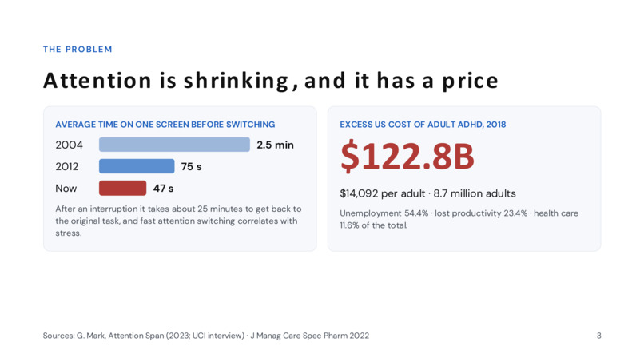This screenshot has width=644, height=362.
Task: Click the "J Manag Care Spec Pharm 2022" citation
Action: click(310, 336)
